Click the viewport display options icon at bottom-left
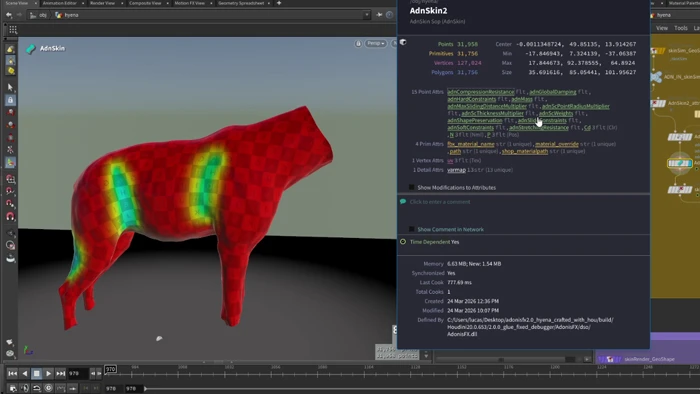Viewport: 700px width, 394px height. [10, 353]
